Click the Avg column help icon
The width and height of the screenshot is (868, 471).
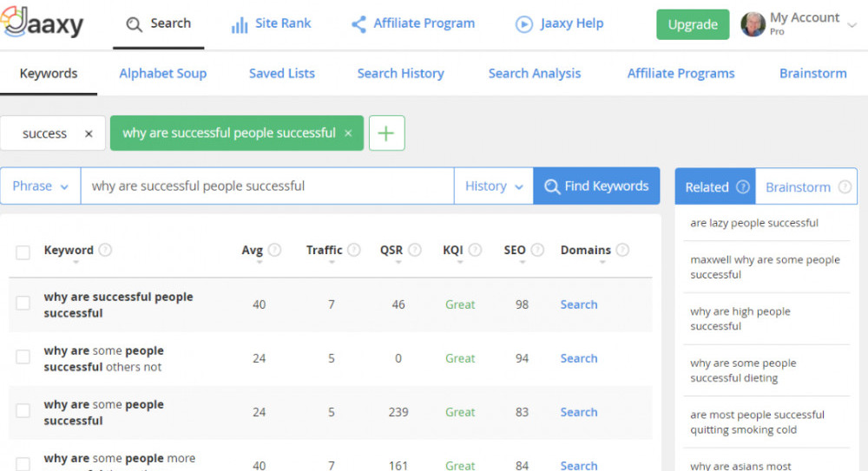[274, 250]
